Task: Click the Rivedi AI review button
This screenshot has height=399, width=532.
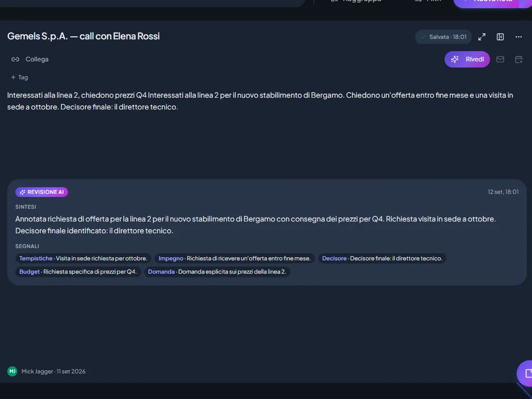Action: pyautogui.click(x=467, y=59)
